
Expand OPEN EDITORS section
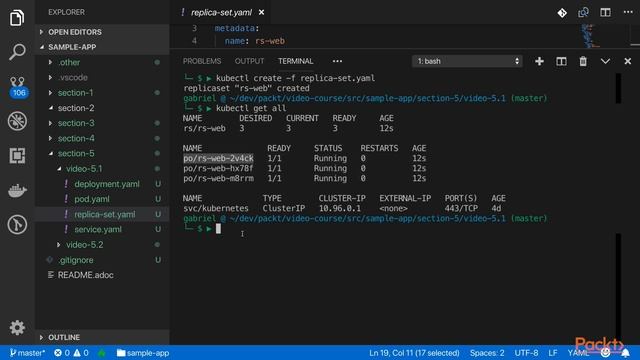[102, 32]
